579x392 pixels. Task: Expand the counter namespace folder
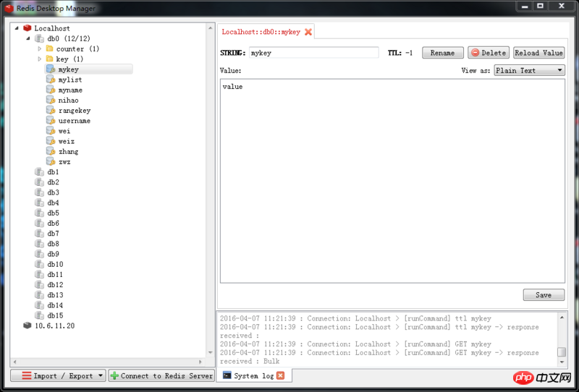pos(40,48)
